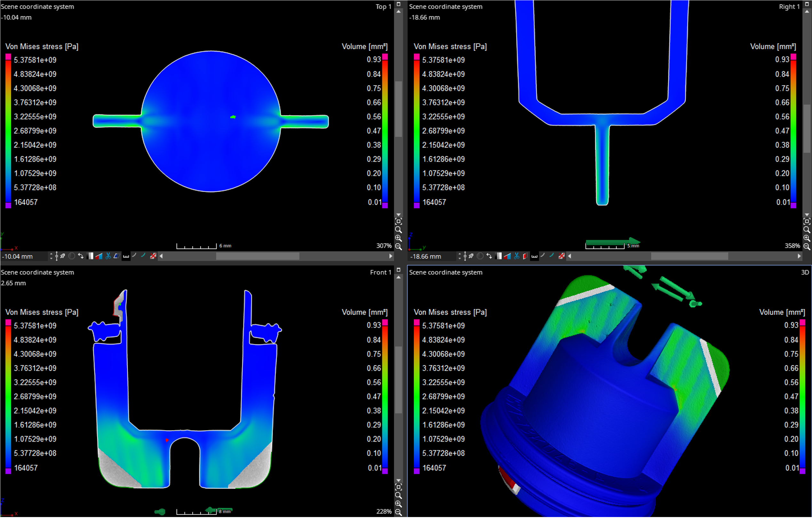Click grayscale gradient icon in Top view toolbar
Image resolution: width=812 pixels, height=518 pixels.
pyautogui.click(x=90, y=256)
